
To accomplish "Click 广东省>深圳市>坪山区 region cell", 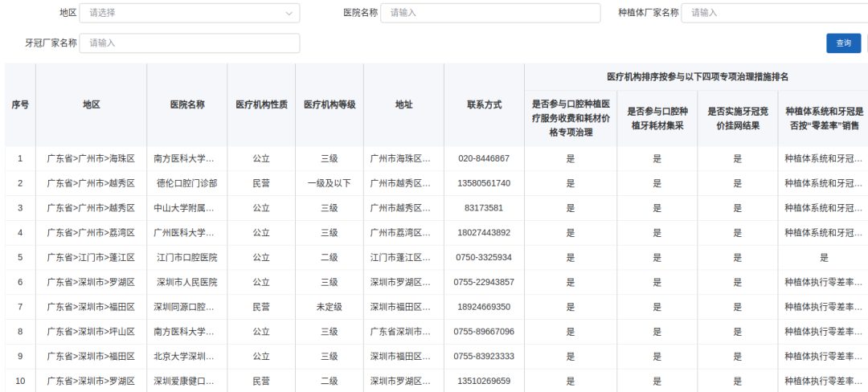I will (91, 332).
